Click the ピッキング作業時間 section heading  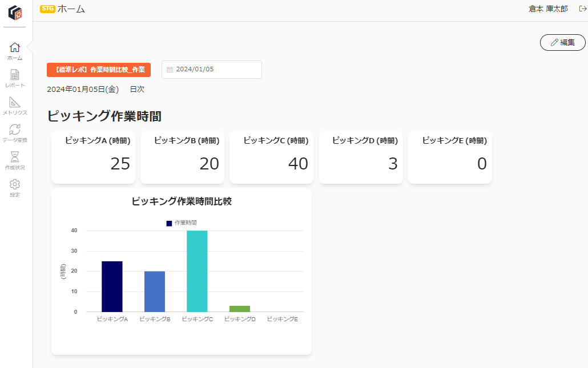coord(104,116)
